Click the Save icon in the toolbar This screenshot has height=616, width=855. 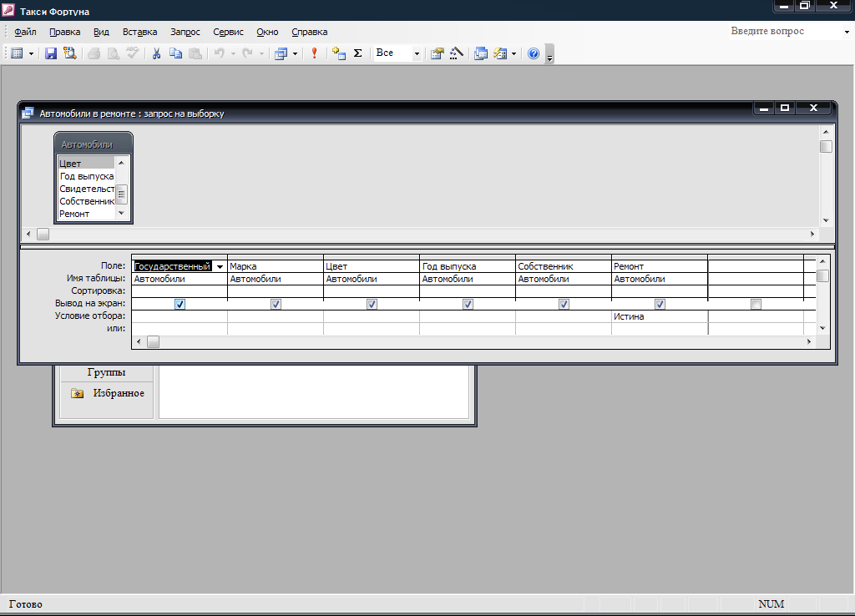[x=51, y=53]
